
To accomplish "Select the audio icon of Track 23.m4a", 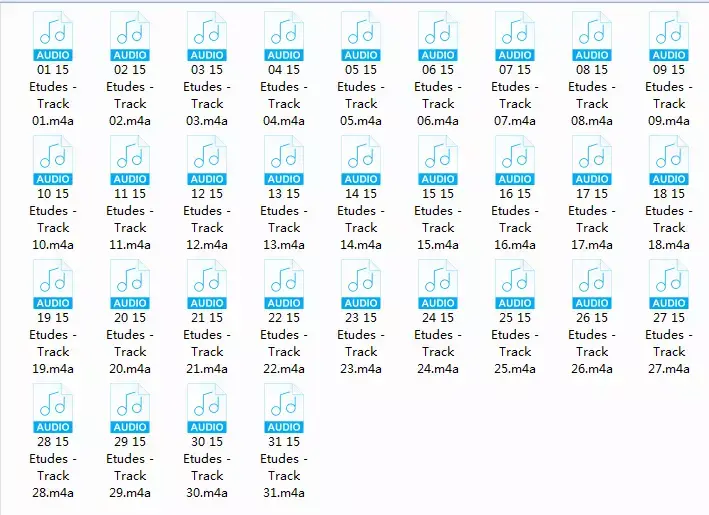I will [361, 284].
